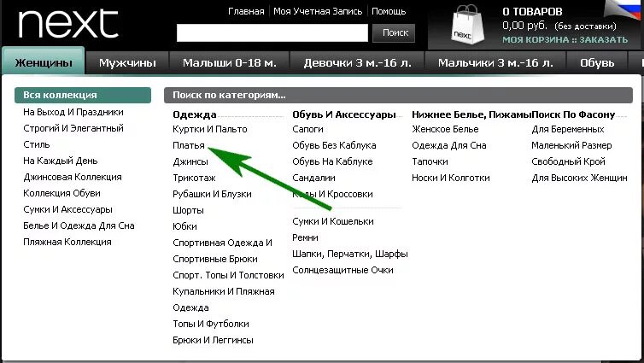Screen dimensions: 644x363
Task: Open Сумки И Аксессуары collection
Action: (x=67, y=209)
